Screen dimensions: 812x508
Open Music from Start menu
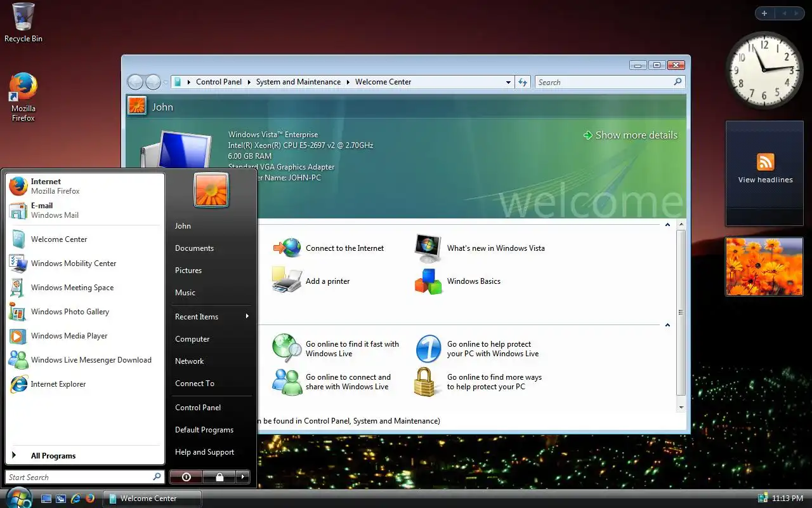(x=211, y=293)
